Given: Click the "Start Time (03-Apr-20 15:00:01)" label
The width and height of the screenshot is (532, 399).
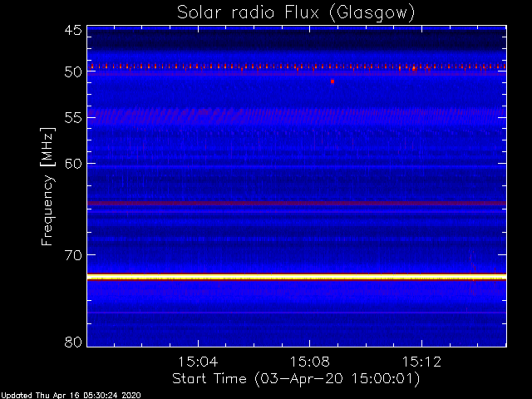Looking at the screenshot, I should tap(296, 379).
